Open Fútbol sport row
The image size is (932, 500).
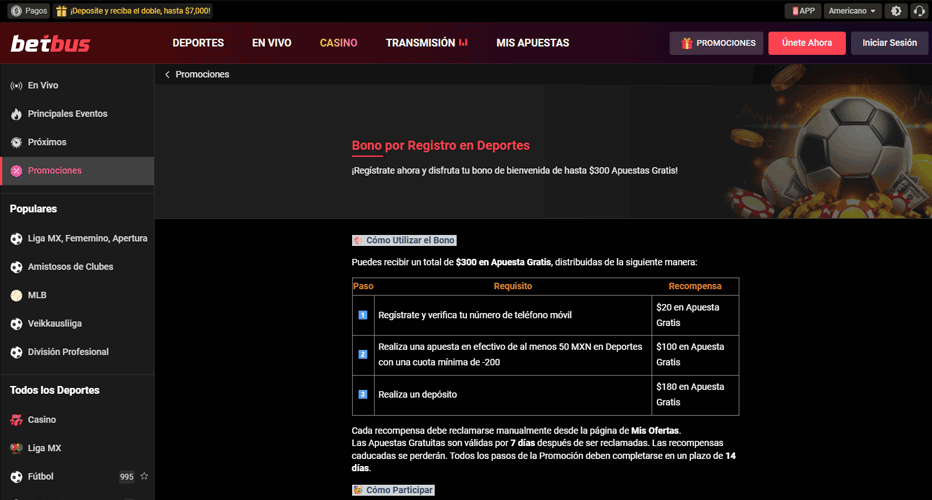point(77,476)
